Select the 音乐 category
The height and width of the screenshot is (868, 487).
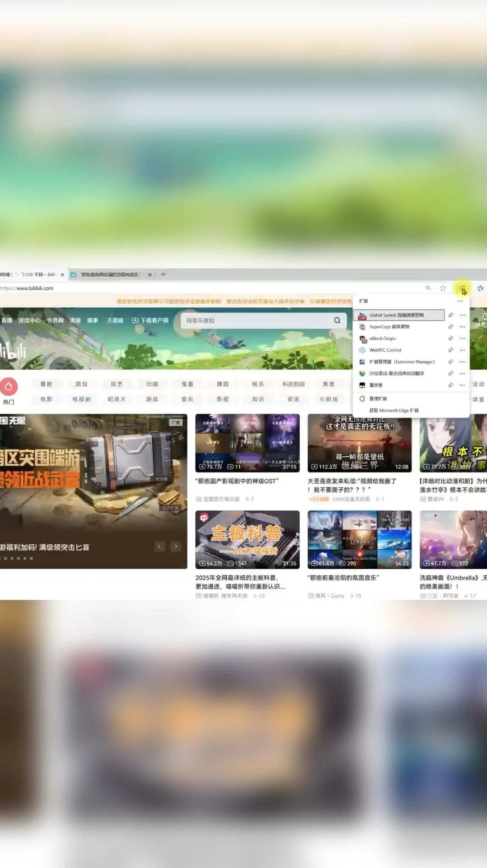(x=187, y=399)
